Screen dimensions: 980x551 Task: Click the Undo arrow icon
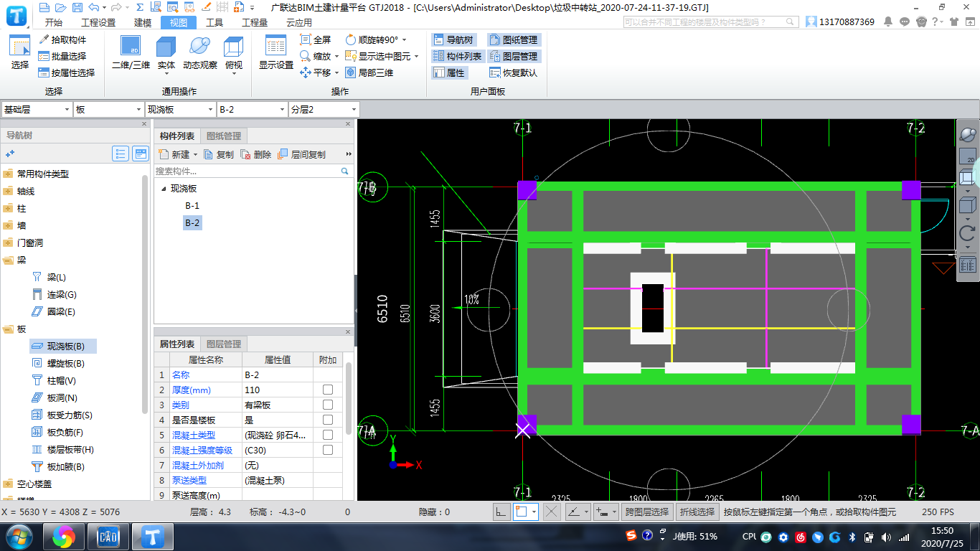tap(94, 7)
